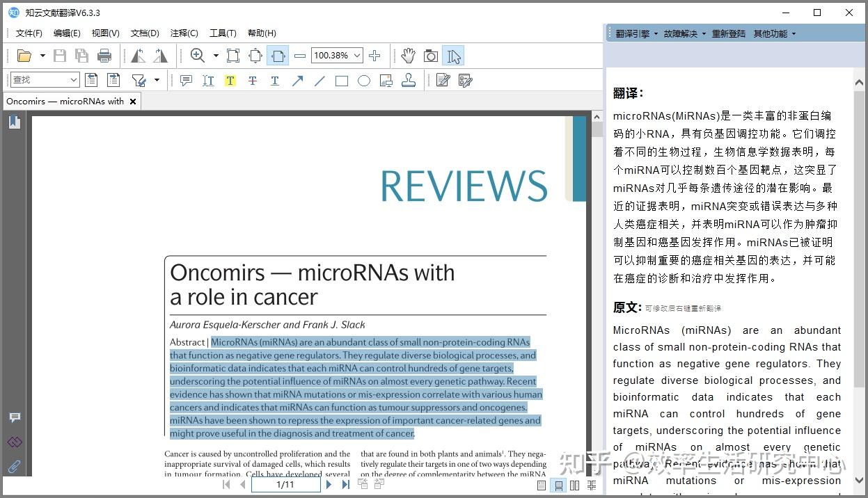Viewport: 868px width, 498px height.
Task: Go to the last page
Action: click(345, 485)
